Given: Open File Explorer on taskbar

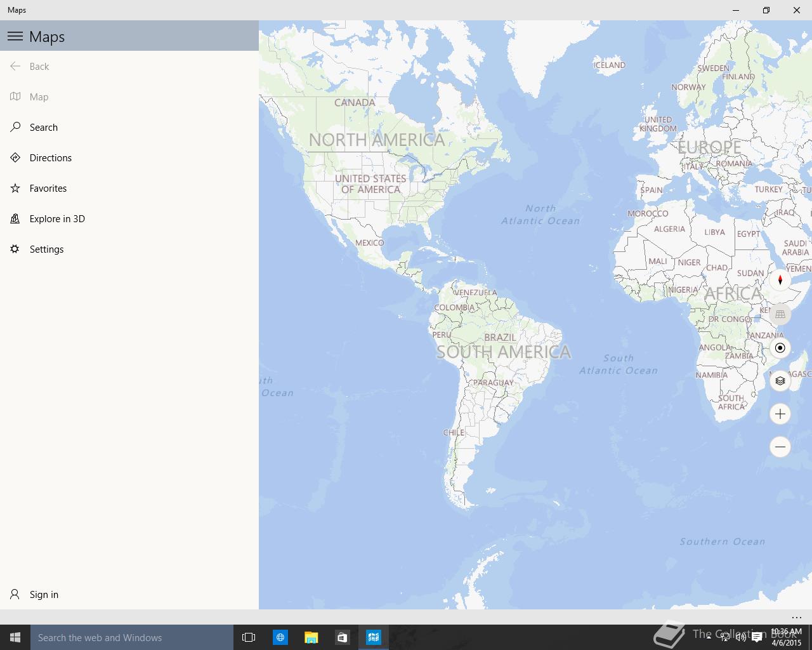Looking at the screenshot, I should pyautogui.click(x=311, y=637).
